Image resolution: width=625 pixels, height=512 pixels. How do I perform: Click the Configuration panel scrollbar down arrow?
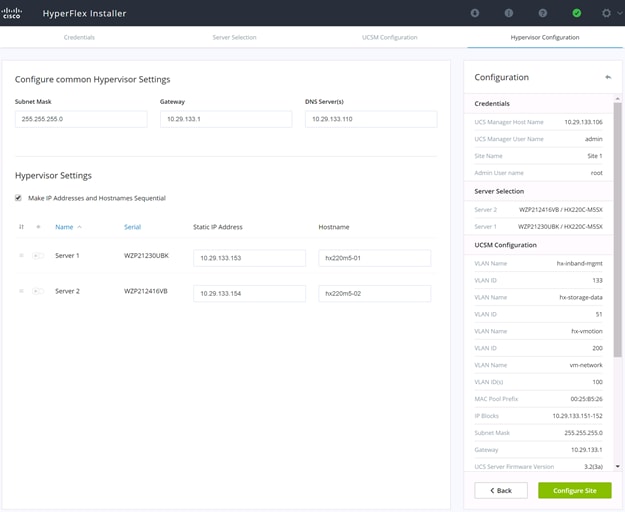point(617,466)
